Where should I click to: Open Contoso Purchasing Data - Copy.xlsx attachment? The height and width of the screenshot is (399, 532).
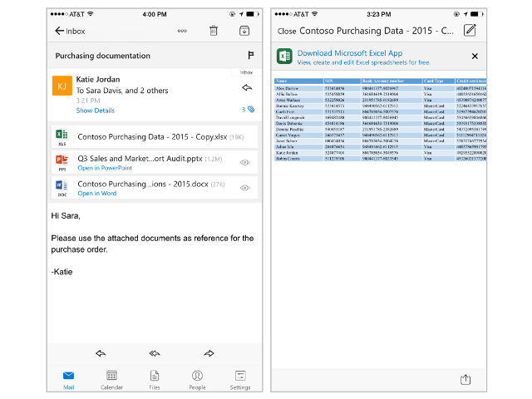click(141, 135)
